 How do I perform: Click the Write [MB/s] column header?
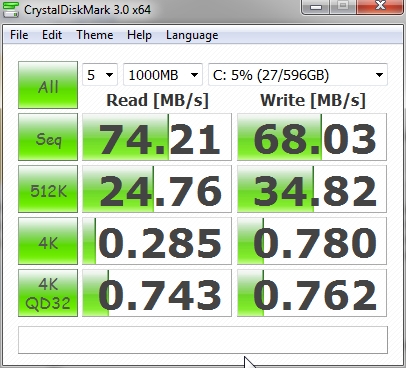[313, 100]
